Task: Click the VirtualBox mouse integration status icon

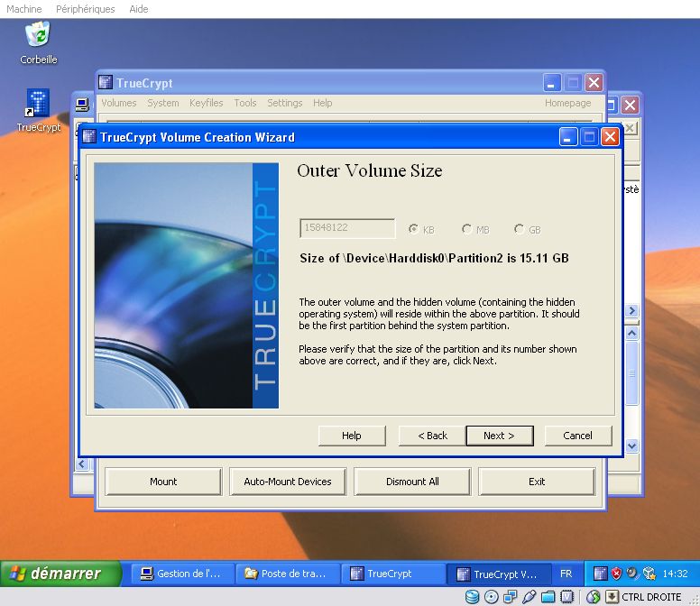Action: tap(593, 597)
